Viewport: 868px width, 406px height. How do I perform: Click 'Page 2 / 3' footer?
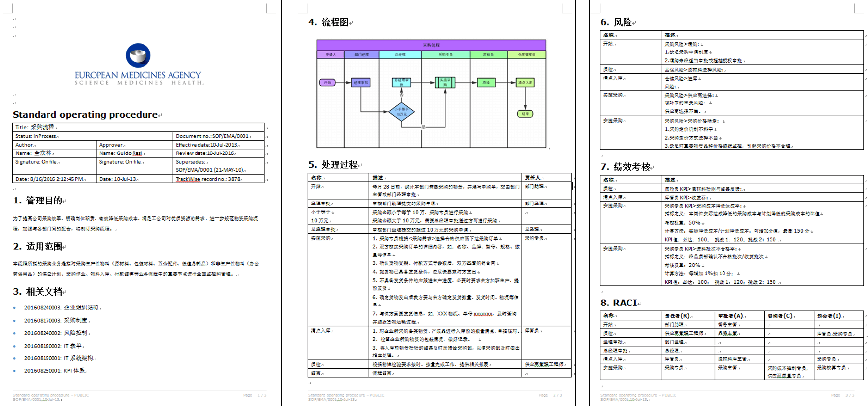(x=550, y=395)
